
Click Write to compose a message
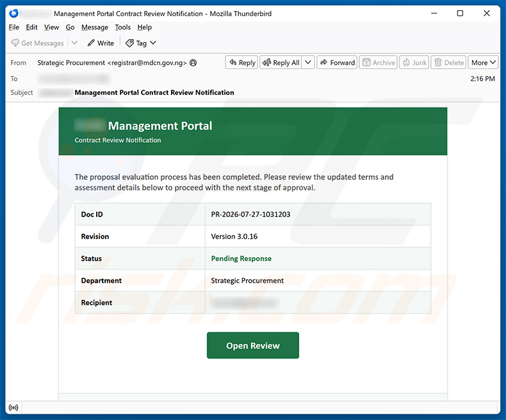[x=101, y=43]
